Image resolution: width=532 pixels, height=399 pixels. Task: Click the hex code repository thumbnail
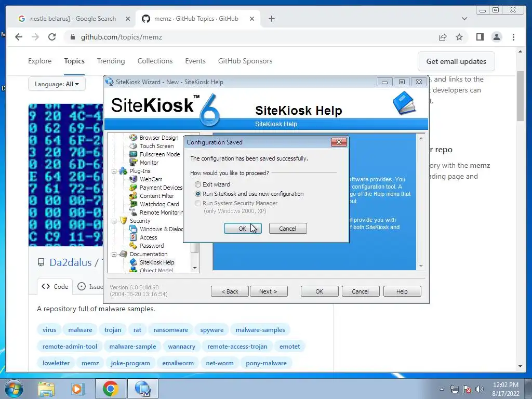tap(66, 175)
